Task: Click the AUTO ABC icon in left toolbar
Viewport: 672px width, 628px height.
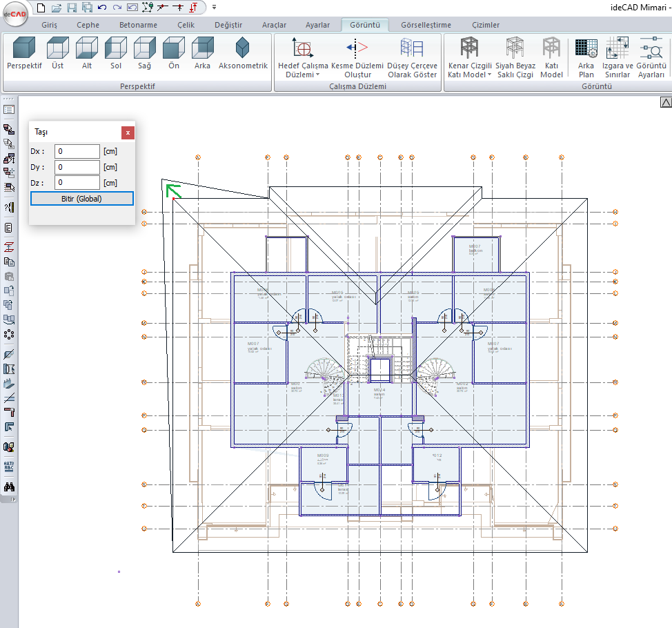Action: click(10, 466)
